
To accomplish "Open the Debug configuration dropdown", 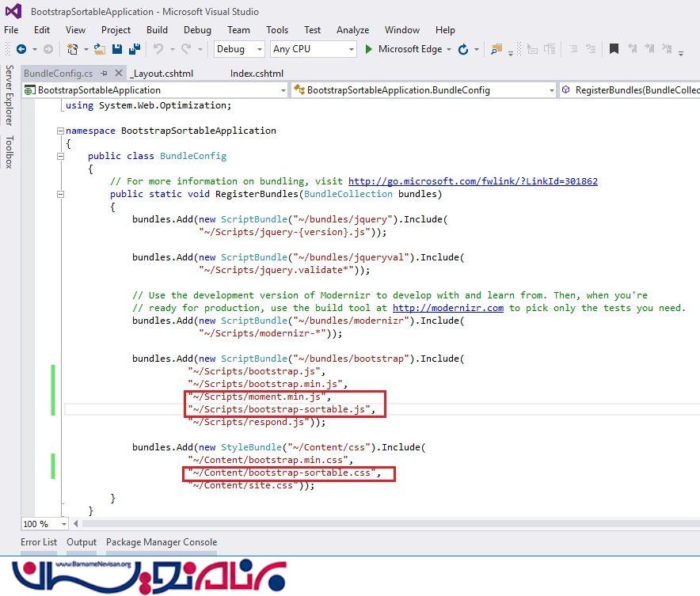I will point(238,49).
